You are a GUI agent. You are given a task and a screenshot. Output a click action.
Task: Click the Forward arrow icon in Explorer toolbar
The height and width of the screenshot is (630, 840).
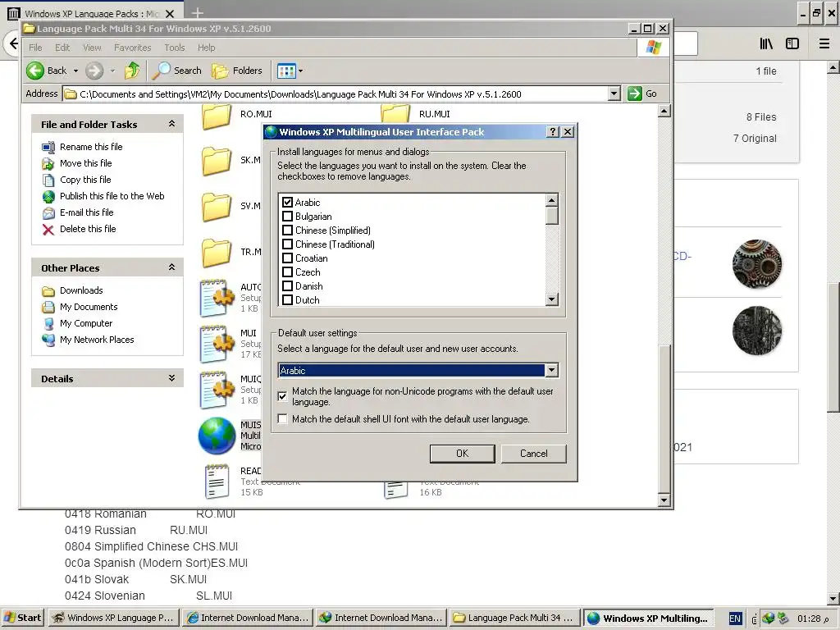tap(94, 71)
